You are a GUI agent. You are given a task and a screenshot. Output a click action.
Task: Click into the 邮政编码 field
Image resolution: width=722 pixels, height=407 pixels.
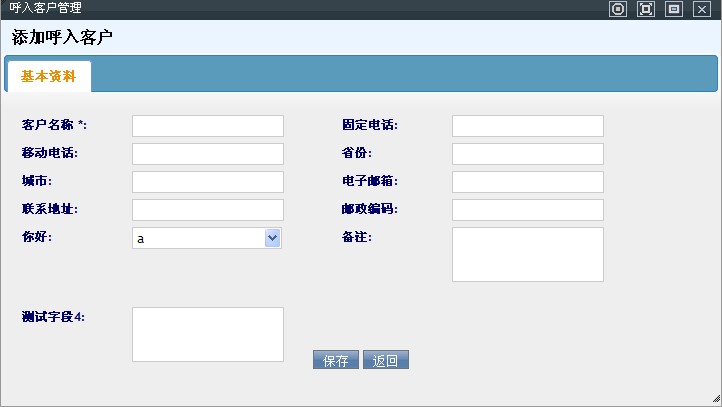point(528,210)
